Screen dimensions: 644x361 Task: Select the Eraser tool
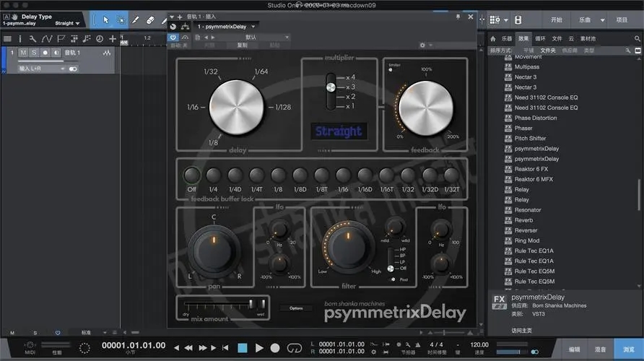click(x=150, y=19)
